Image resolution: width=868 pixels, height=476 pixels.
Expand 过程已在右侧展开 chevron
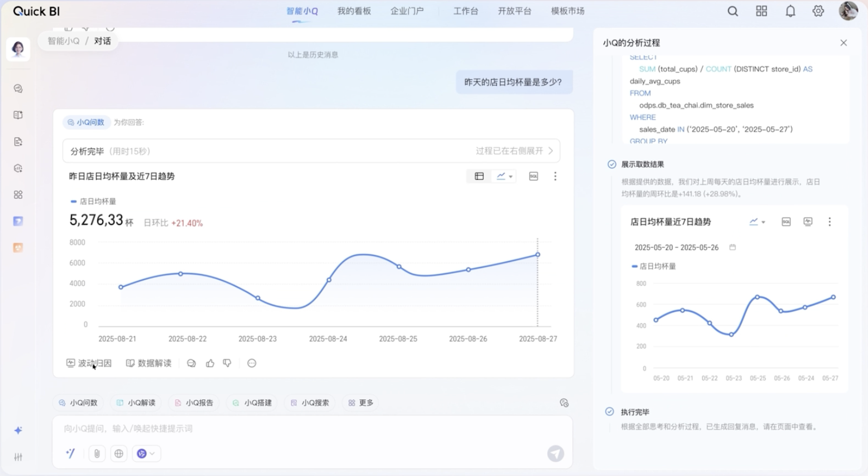(551, 151)
